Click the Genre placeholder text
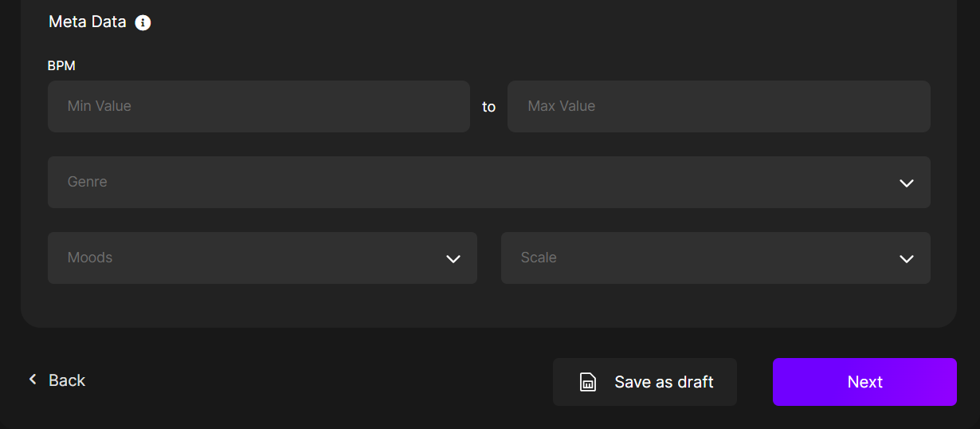The width and height of the screenshot is (980, 429). pyautogui.click(x=88, y=182)
